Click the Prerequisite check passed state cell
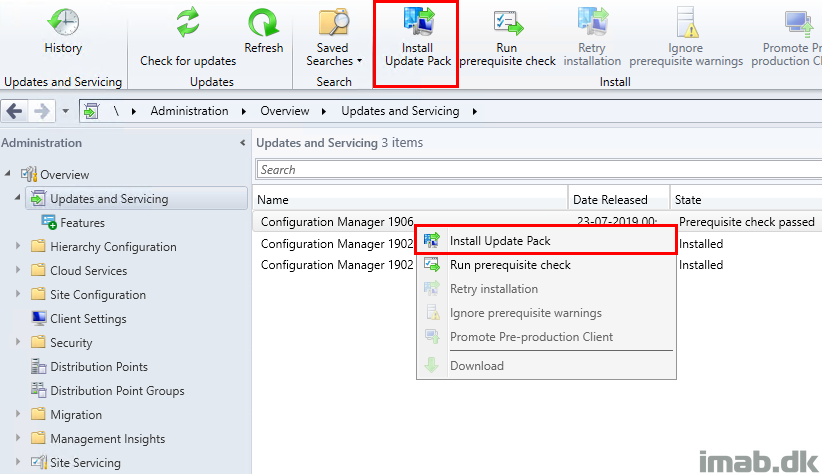The height and width of the screenshot is (474, 822). pyautogui.click(x=747, y=222)
